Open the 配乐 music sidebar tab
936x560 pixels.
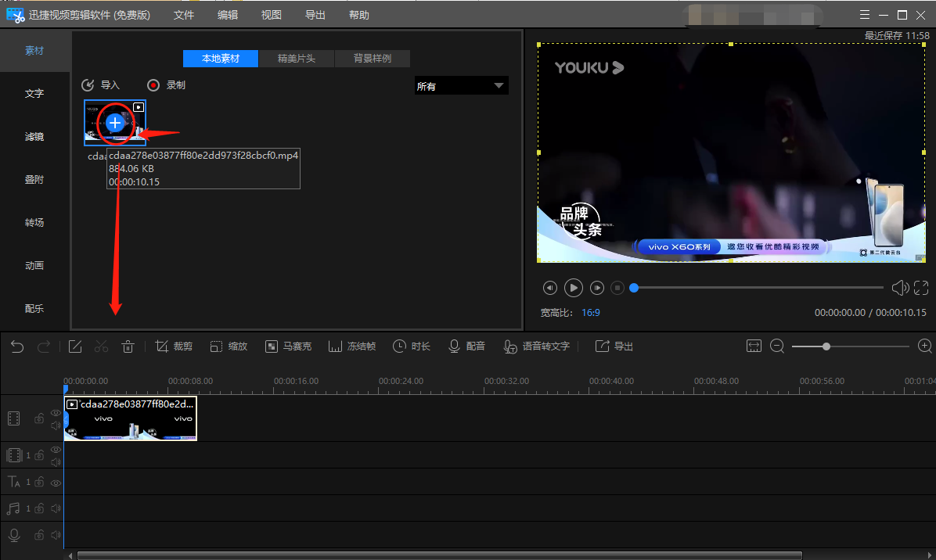point(34,308)
